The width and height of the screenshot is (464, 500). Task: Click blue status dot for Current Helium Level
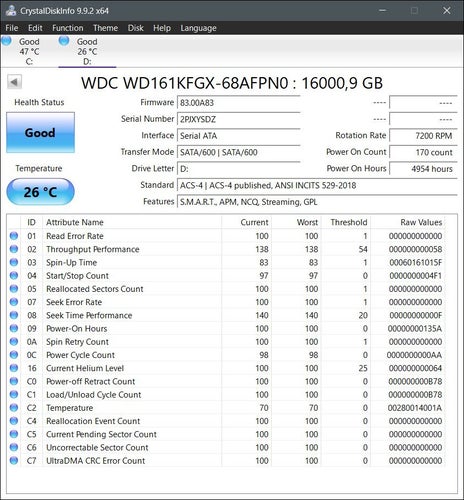coord(14,368)
